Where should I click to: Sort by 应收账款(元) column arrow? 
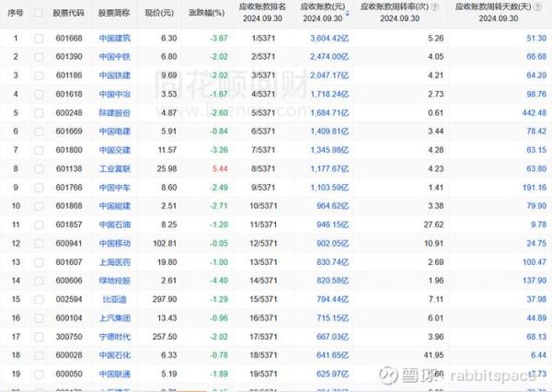click(x=348, y=14)
